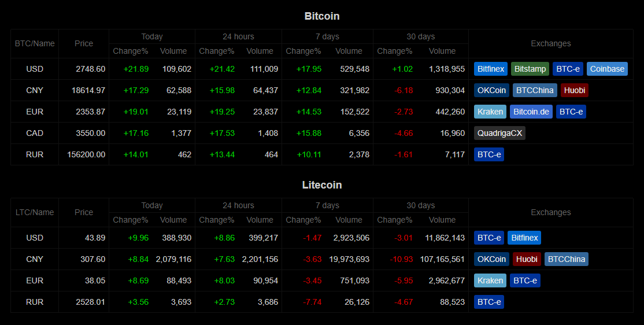
Task: Click the 529,548 volume value
Action: point(354,69)
